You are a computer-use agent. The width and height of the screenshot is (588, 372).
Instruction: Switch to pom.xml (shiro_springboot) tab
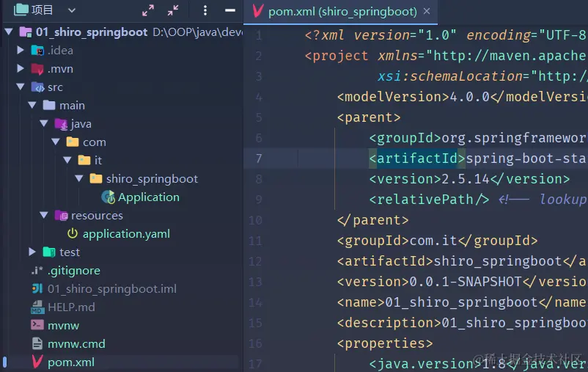click(x=342, y=12)
